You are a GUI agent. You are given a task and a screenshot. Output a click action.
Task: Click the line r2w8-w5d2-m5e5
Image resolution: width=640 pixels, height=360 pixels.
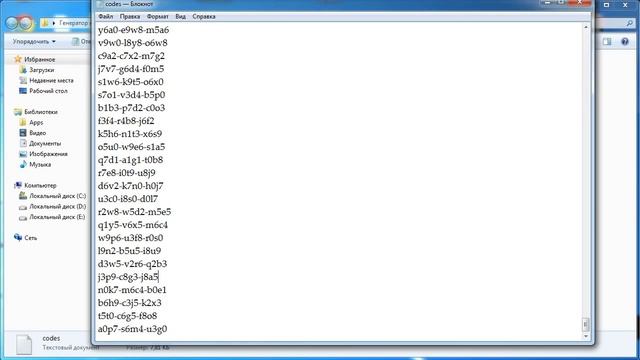[134, 212]
